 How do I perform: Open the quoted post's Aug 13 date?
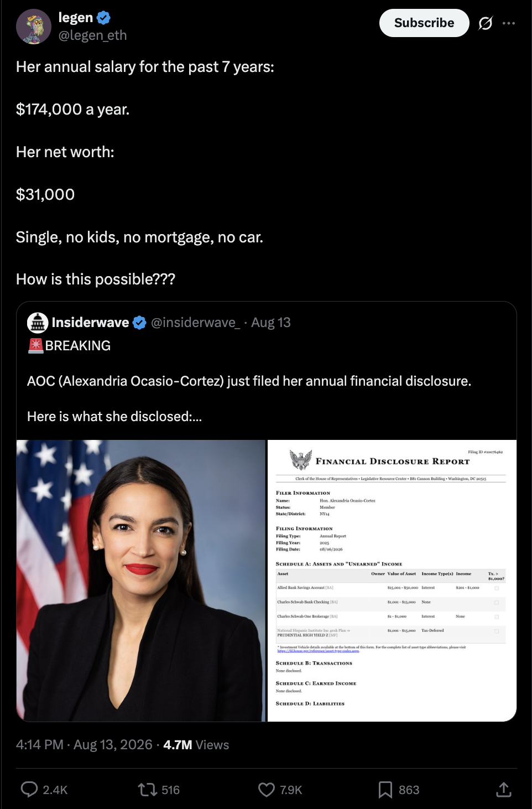pos(271,323)
